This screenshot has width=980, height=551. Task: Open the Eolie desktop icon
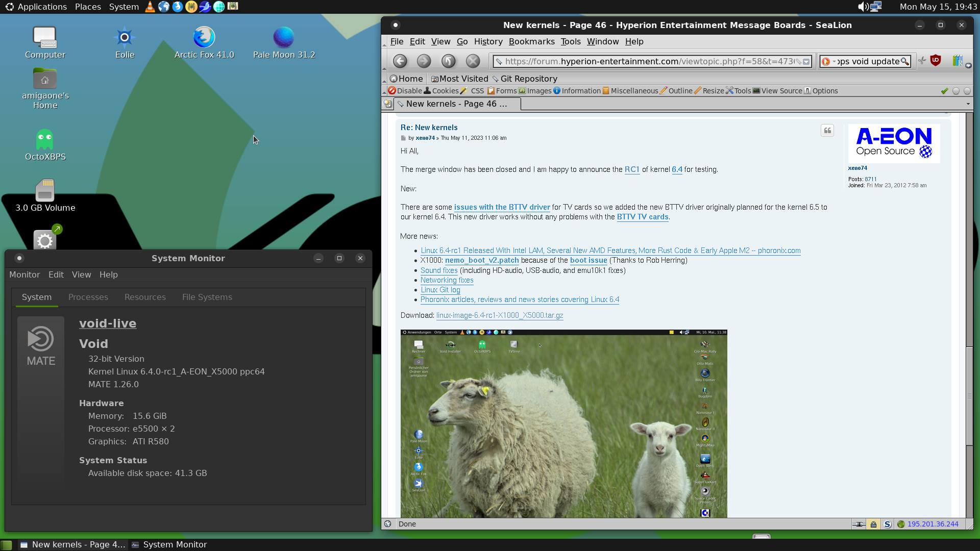(125, 42)
